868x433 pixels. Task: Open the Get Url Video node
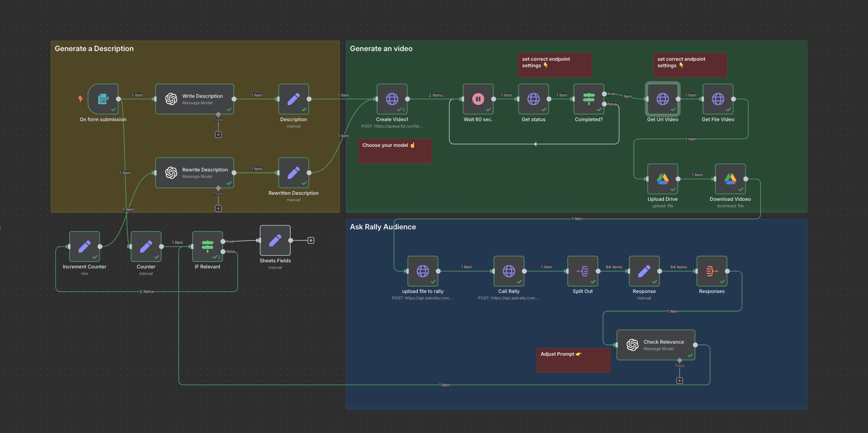pos(663,99)
